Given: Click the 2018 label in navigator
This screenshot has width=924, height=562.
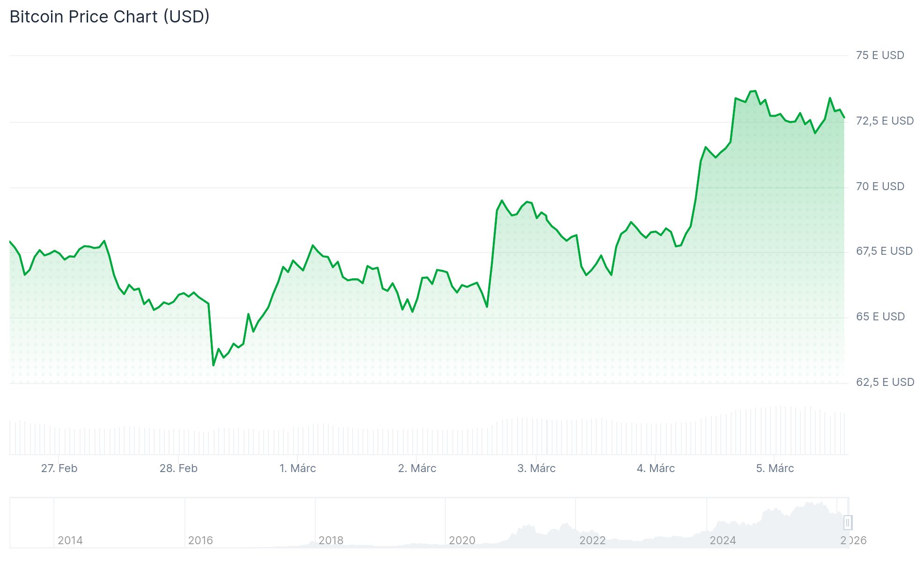Looking at the screenshot, I should tap(331, 540).
